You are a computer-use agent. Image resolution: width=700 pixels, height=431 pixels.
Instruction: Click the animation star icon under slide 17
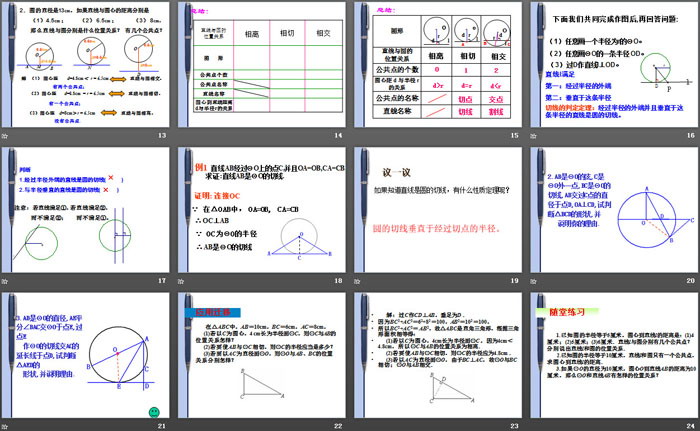pos(5,281)
